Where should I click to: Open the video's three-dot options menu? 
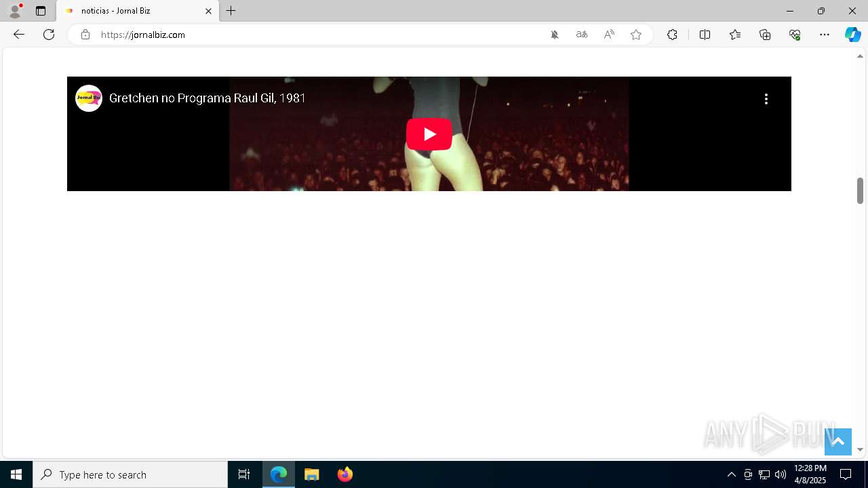pos(766,99)
